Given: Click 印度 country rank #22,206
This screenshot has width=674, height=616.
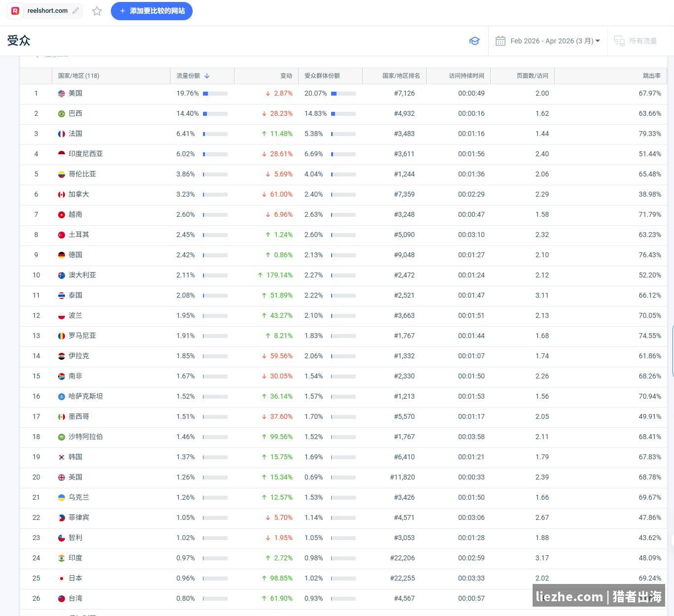Looking at the screenshot, I should 403,558.
